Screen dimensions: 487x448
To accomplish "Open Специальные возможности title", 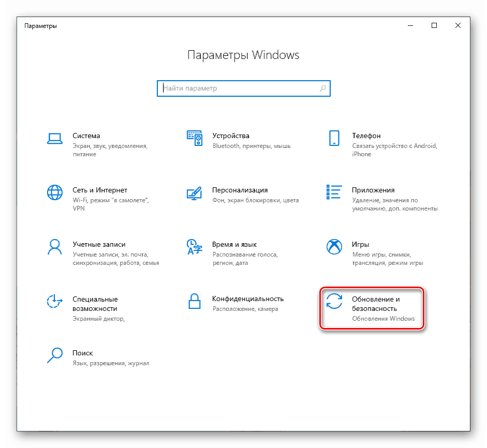I will coord(95,304).
